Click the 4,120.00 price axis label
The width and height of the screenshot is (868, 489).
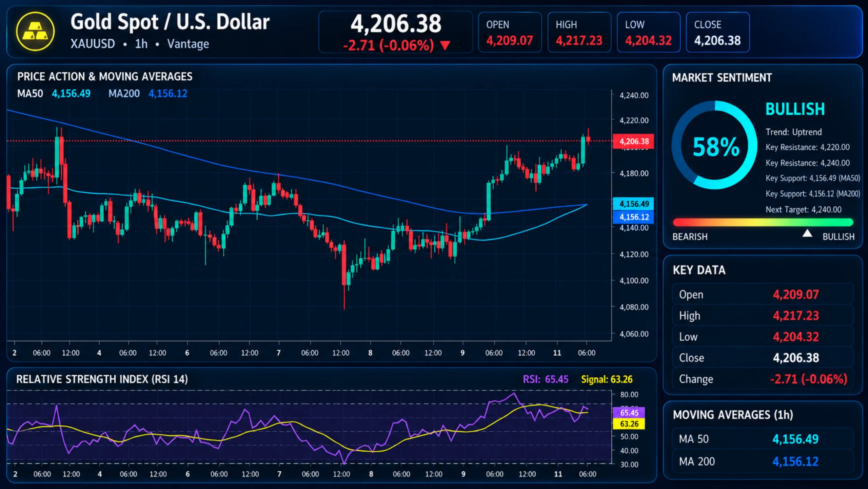634,254
